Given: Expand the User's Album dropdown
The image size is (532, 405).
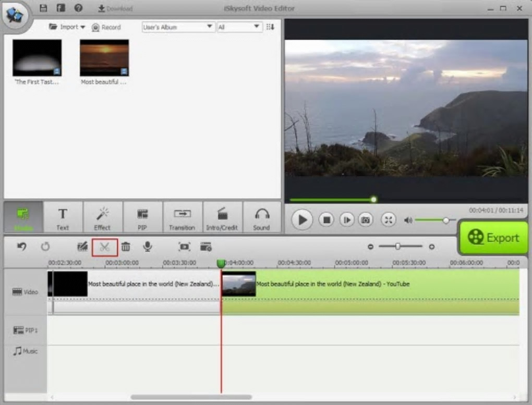Looking at the screenshot, I should pos(178,27).
